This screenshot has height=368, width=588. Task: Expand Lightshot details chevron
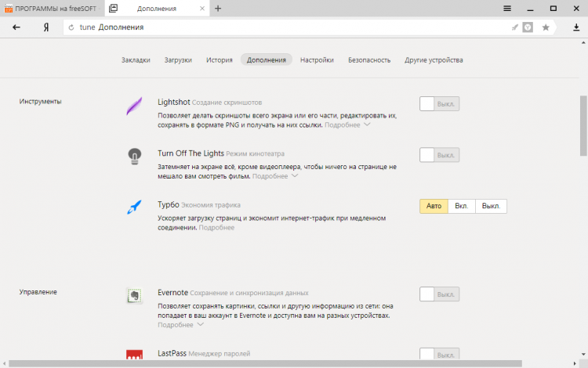[367, 124]
